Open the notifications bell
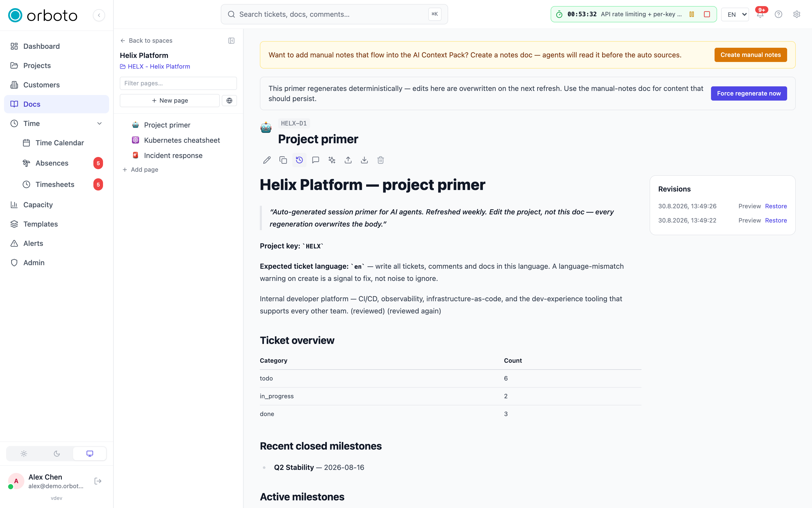 pyautogui.click(x=760, y=14)
